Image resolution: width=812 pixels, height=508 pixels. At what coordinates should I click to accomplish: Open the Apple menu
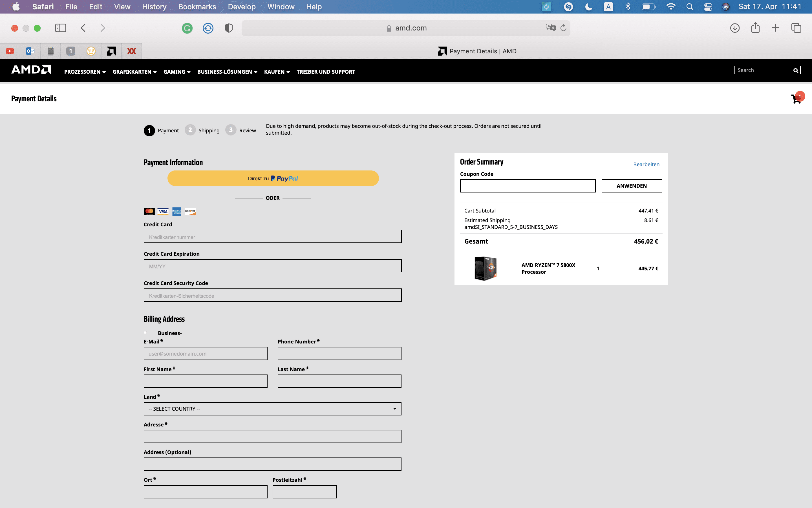click(16, 7)
